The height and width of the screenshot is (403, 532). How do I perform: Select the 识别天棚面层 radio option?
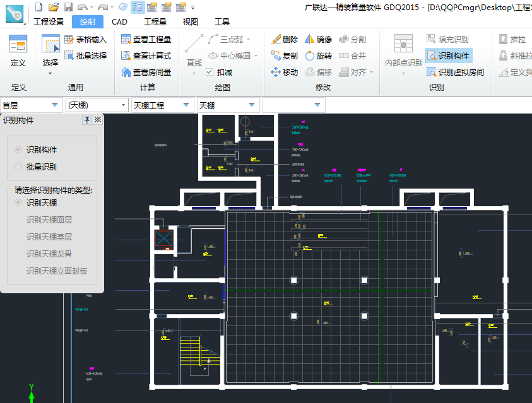click(18, 219)
